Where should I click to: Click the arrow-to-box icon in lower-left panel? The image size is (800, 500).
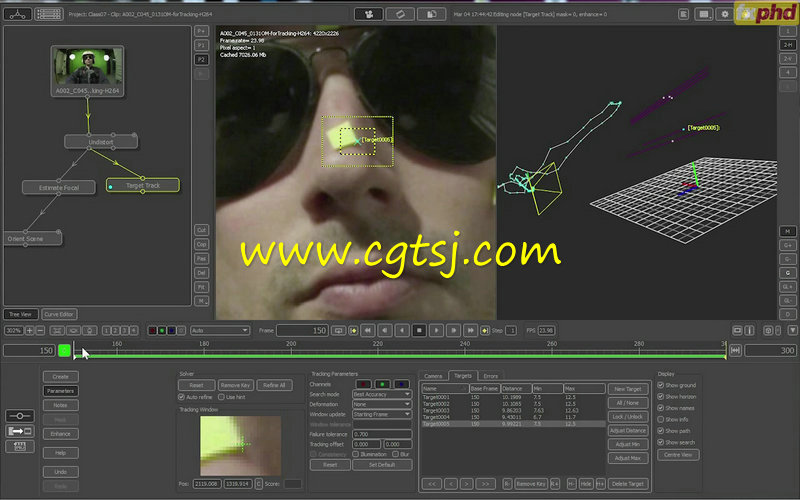[20, 431]
